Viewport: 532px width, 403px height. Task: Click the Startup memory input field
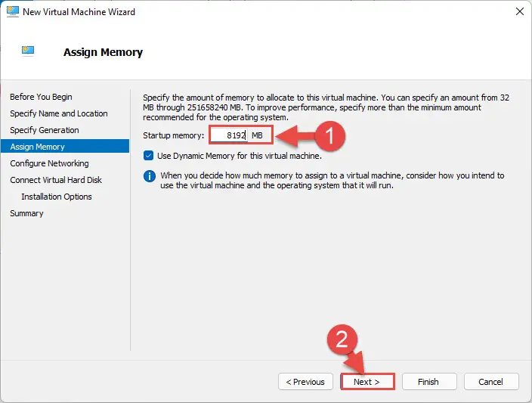[x=229, y=135]
